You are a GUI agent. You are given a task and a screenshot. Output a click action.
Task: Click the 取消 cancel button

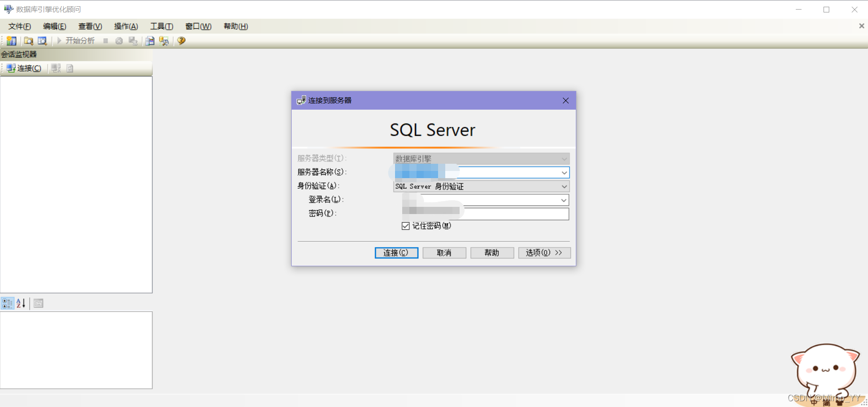(x=444, y=253)
